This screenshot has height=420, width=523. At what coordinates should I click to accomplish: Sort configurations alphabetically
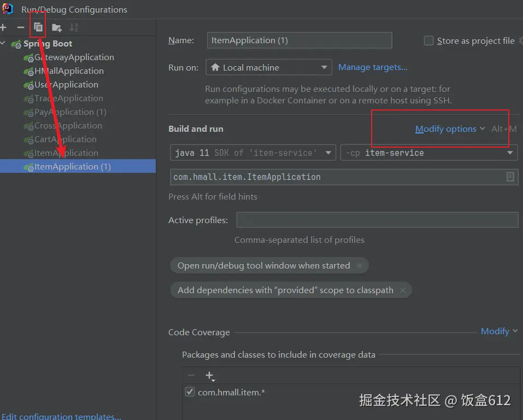(74, 27)
